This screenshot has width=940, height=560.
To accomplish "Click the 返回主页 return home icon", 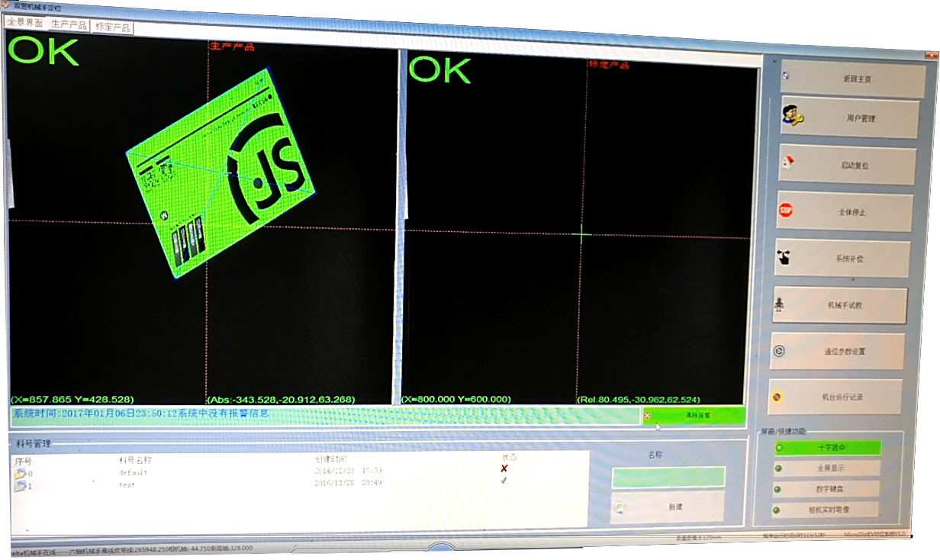I will (x=786, y=76).
